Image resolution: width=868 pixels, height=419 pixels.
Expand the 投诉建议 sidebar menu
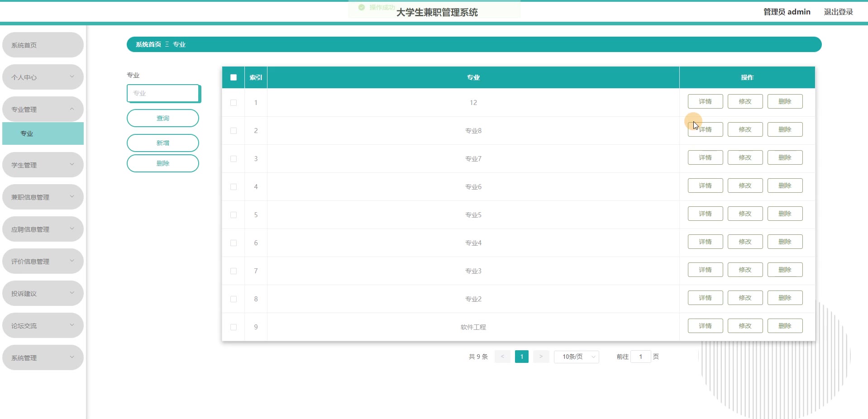click(43, 293)
